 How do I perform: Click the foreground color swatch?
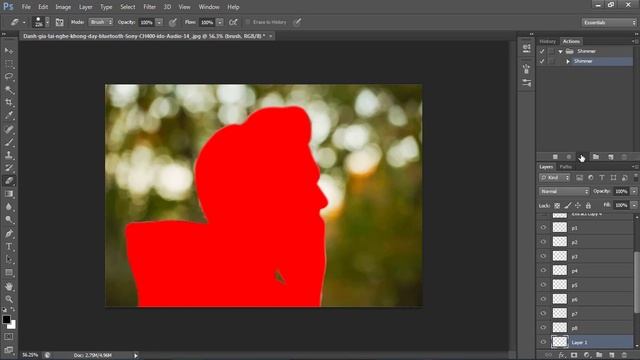coord(6,320)
